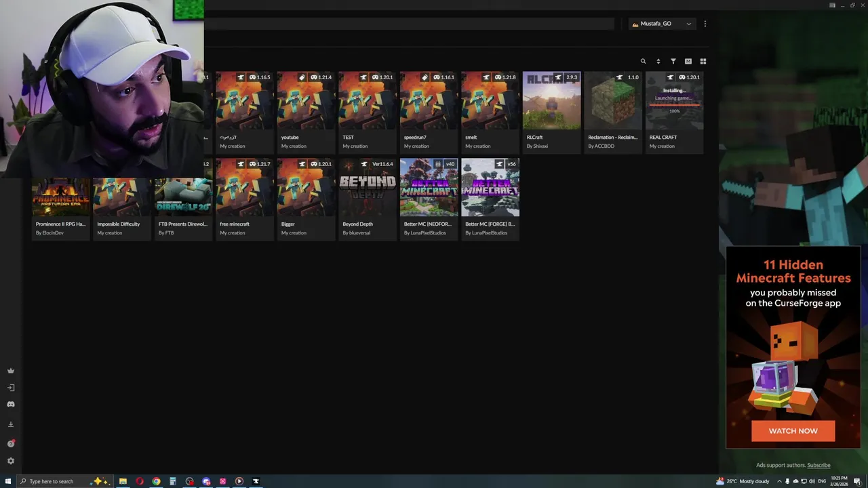Open the sort order arrows icon
The height and width of the screenshot is (488, 868).
point(658,61)
